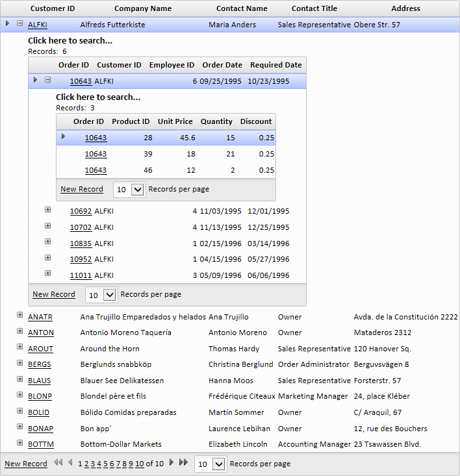Expand the ANATR customer row
Screen dimensions: 460x476
(19, 315)
